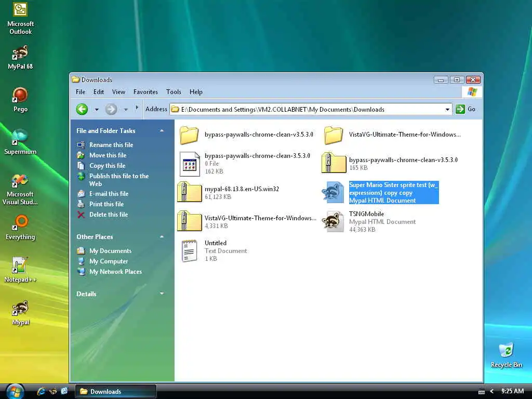
Task: Select VistaVG-Ultimate-Theme-for-Windows folder icon
Action: 334,135
